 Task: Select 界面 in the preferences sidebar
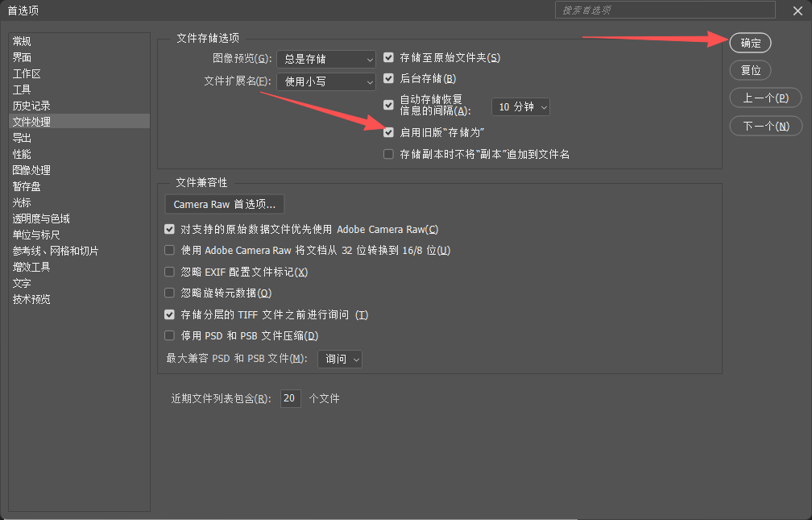pos(23,57)
